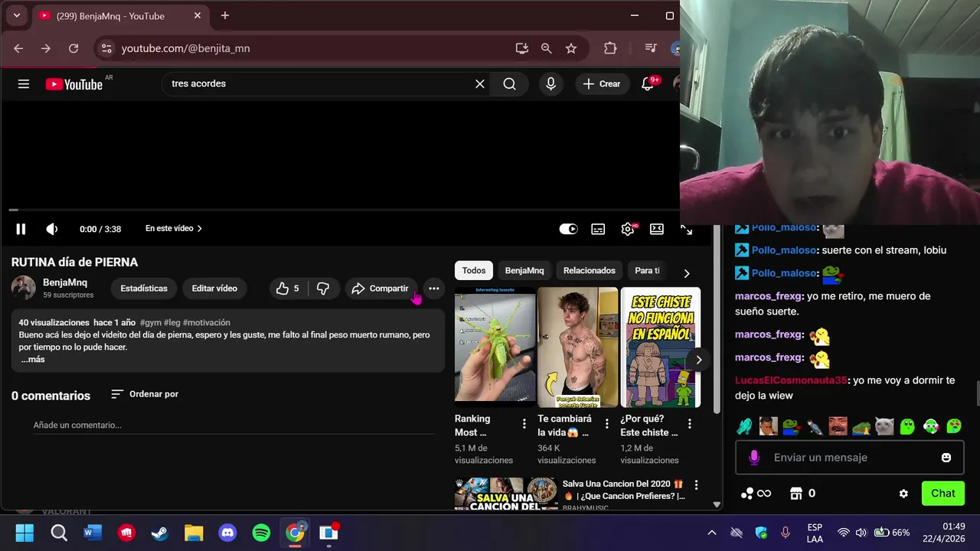View site information icon in address bar

pyautogui.click(x=106, y=48)
